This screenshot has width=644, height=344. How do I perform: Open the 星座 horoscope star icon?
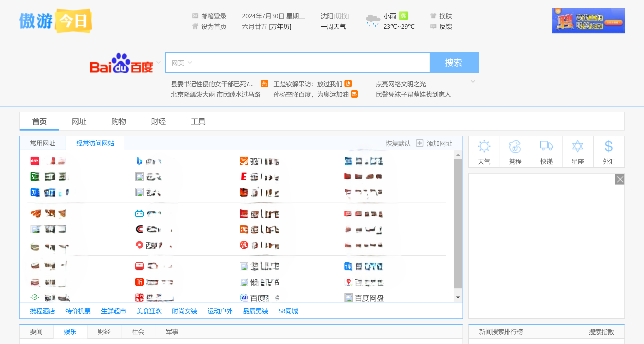coord(577,146)
